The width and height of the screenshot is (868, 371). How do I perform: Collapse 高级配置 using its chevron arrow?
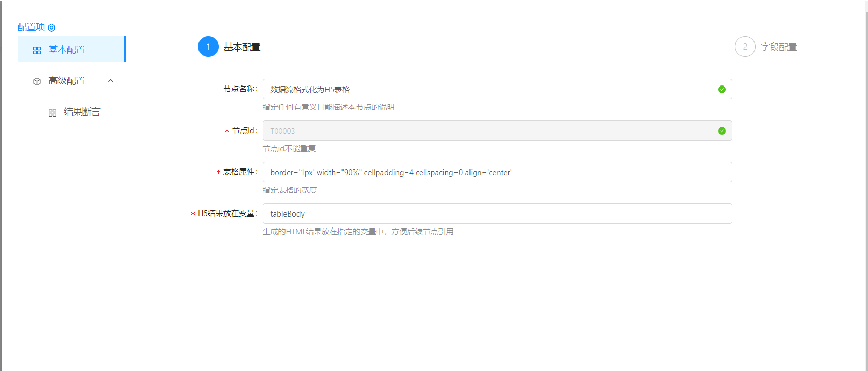[x=111, y=81]
